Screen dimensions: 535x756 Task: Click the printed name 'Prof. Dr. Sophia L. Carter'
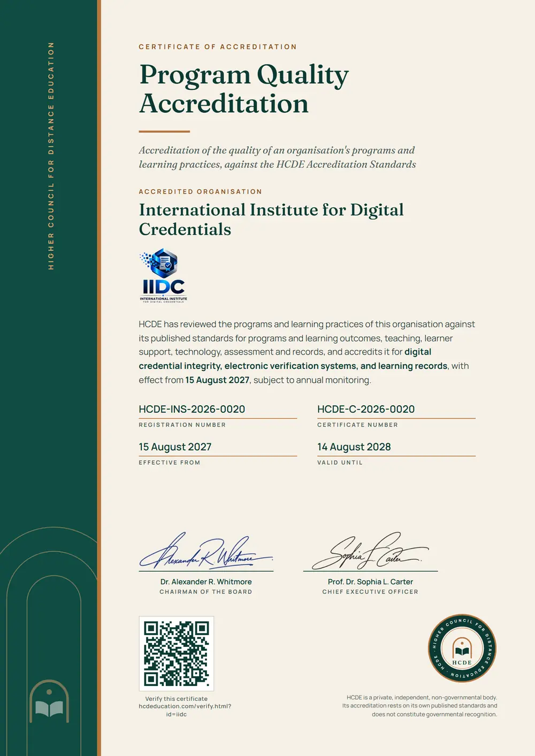pyautogui.click(x=370, y=582)
